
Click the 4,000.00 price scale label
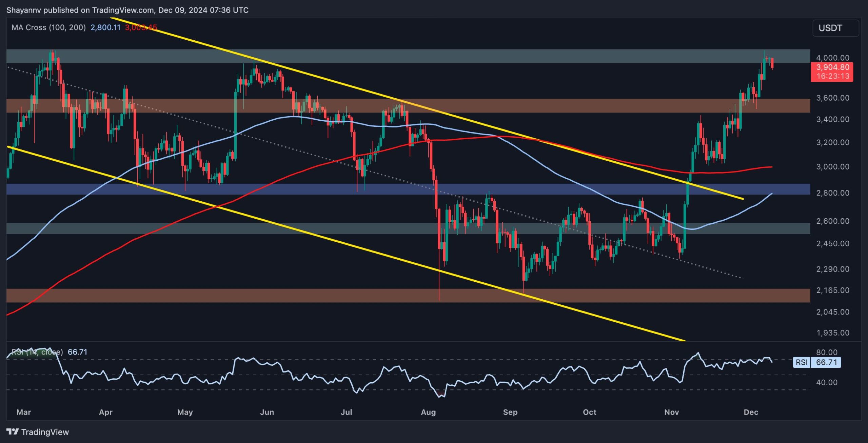pyautogui.click(x=832, y=58)
